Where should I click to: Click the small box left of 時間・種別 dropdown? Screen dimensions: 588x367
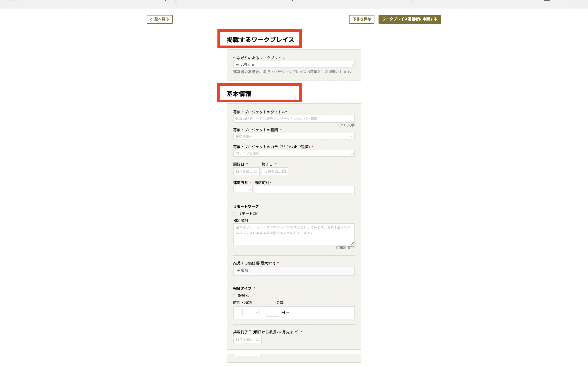point(238,312)
